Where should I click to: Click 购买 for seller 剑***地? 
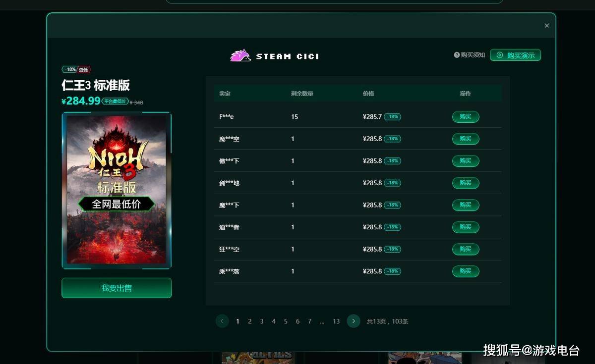point(466,183)
